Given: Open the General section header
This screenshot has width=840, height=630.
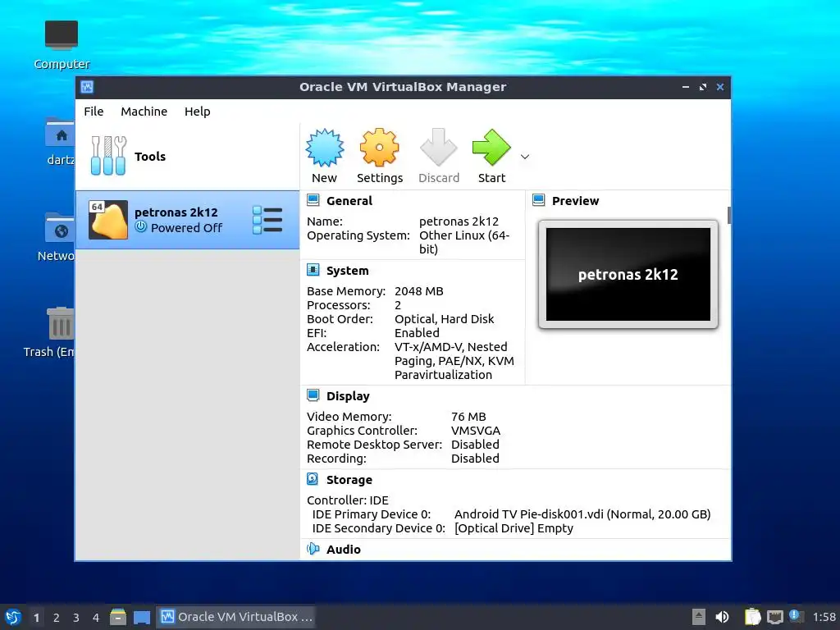Looking at the screenshot, I should (x=349, y=201).
